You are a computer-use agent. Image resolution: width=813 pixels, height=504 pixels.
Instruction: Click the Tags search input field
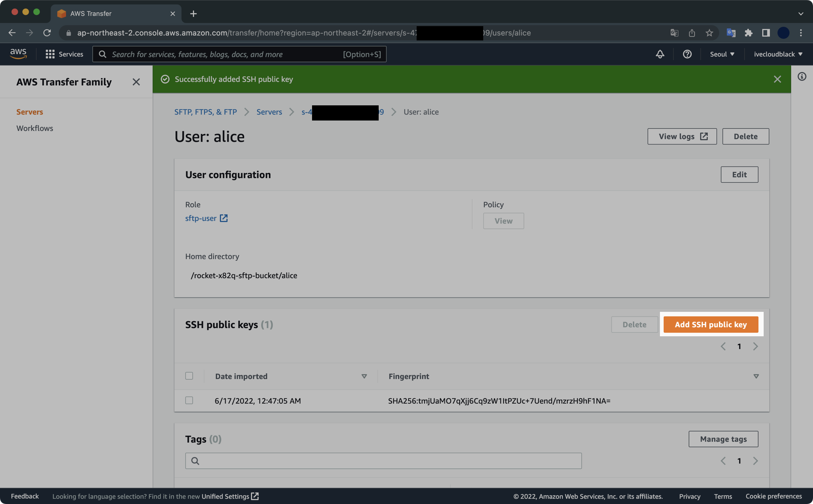click(383, 461)
